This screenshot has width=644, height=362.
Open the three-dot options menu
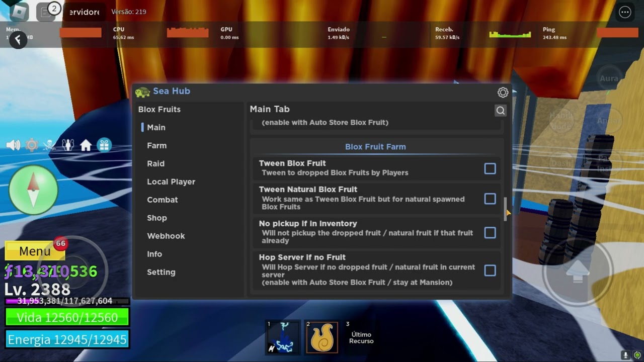625,13
